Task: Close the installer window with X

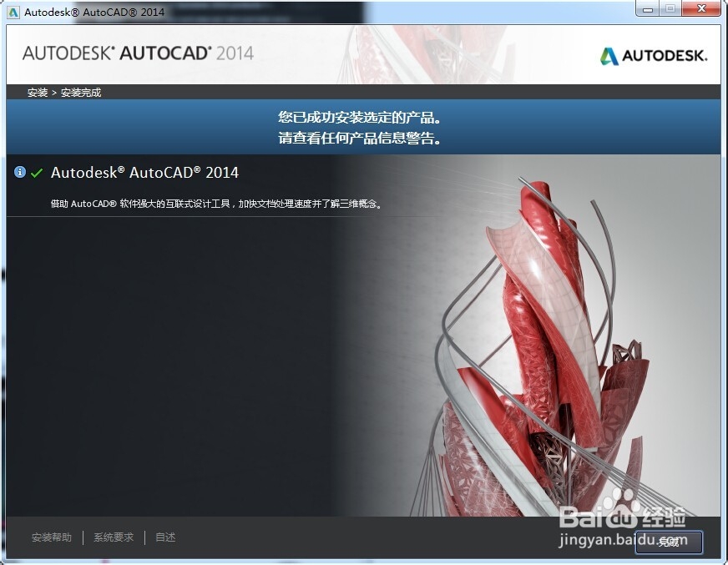Action: 702,9
